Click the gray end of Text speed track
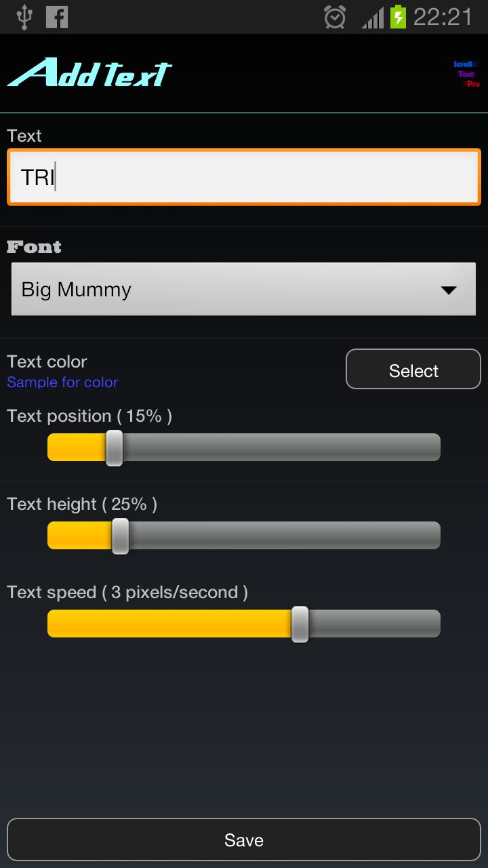 [x=374, y=624]
